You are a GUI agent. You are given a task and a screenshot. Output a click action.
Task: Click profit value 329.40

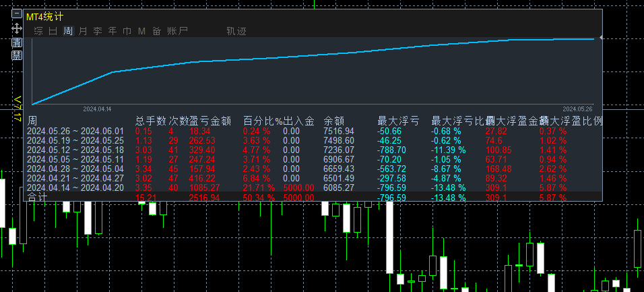[202, 150]
